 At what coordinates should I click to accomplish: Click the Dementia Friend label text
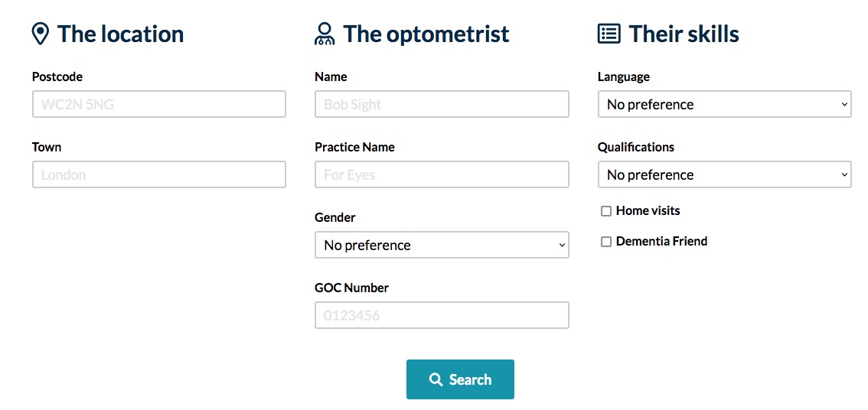point(661,241)
